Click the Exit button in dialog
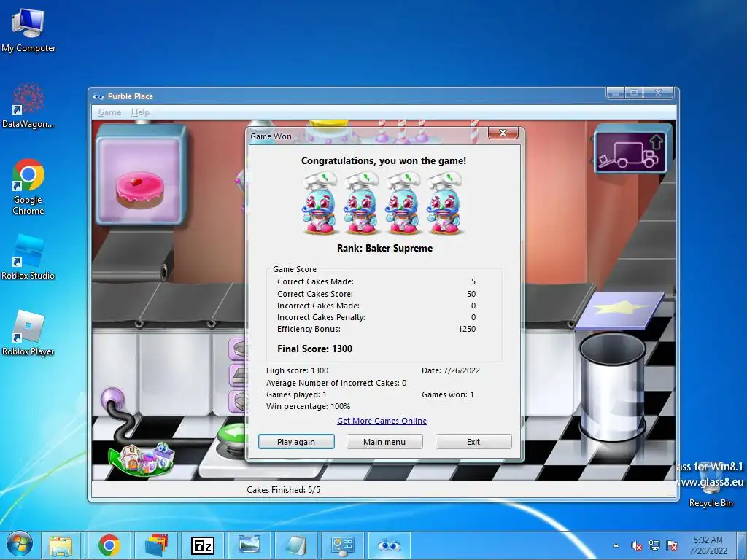Image resolution: width=747 pixels, height=560 pixels. (473, 441)
